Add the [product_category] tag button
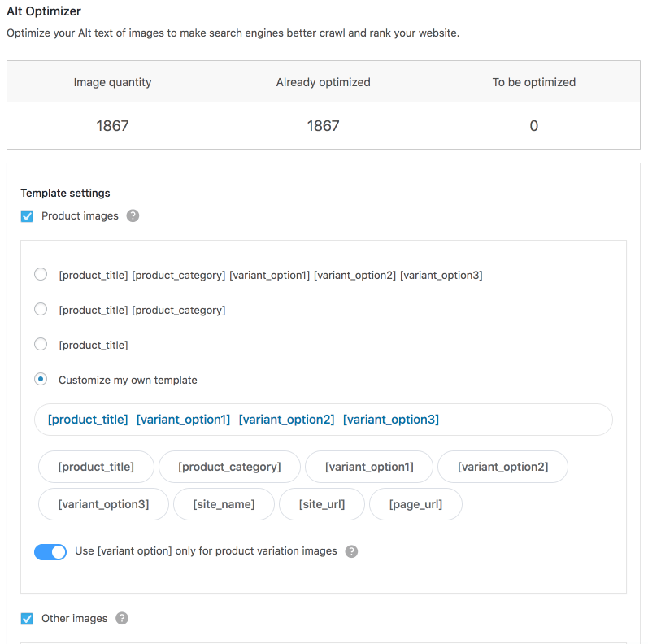This screenshot has width=648, height=644. (229, 467)
